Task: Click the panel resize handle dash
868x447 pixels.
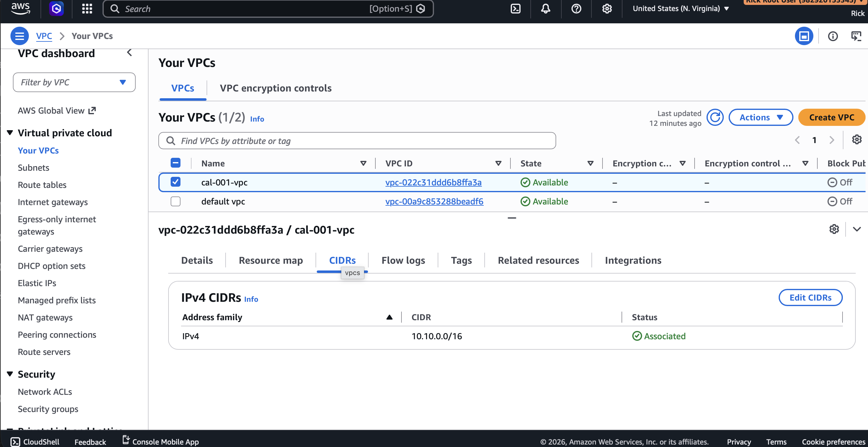Action: [512, 218]
